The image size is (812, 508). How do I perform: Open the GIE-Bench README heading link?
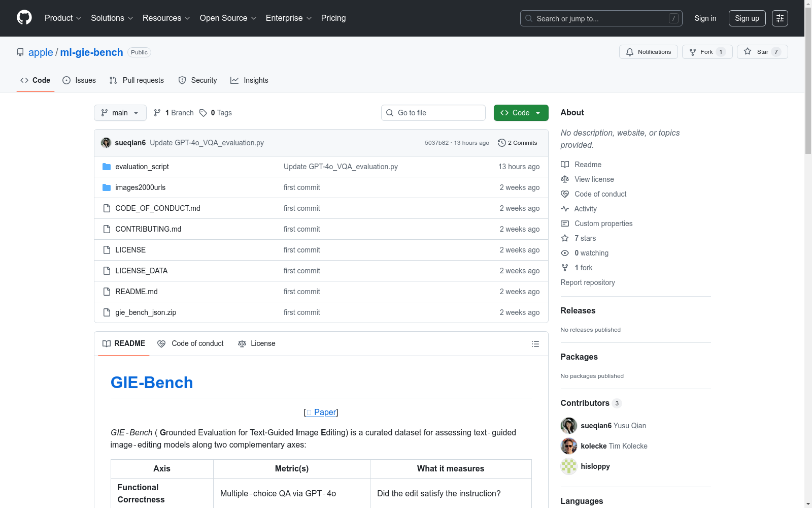152,383
